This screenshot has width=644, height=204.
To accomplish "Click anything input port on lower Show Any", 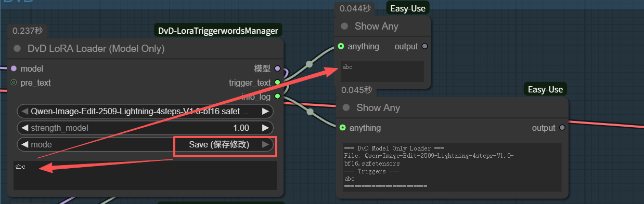I will tap(342, 128).
